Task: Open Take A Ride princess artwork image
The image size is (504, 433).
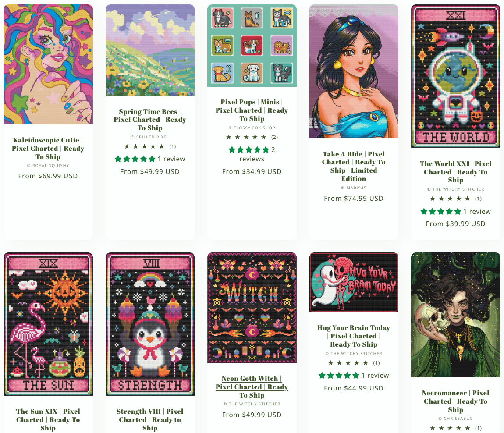Action: tap(354, 71)
